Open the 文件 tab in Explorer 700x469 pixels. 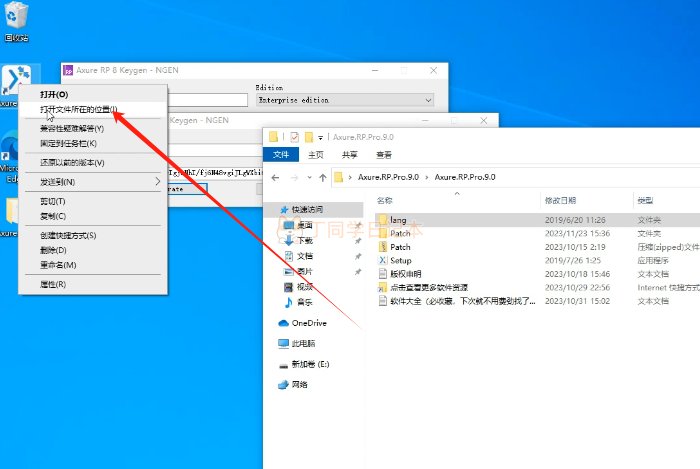(281, 154)
